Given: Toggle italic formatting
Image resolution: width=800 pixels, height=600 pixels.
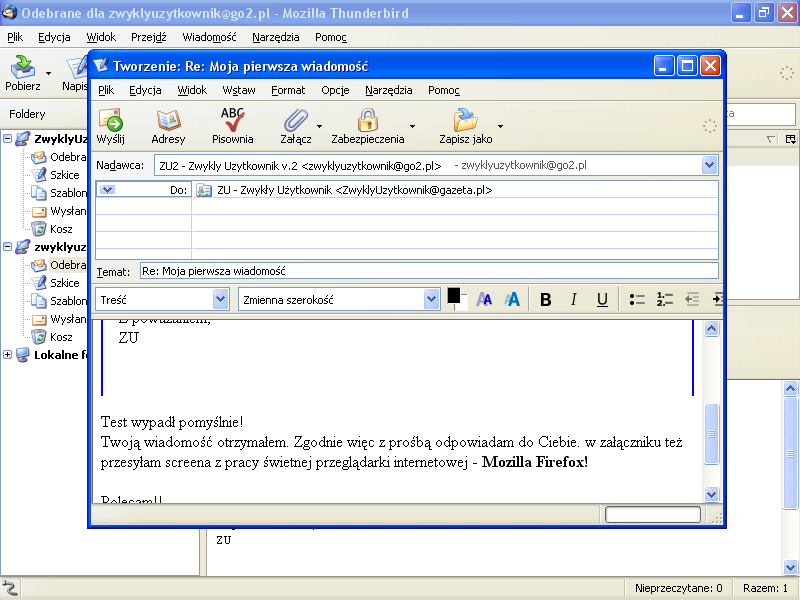Looking at the screenshot, I should click(x=573, y=299).
